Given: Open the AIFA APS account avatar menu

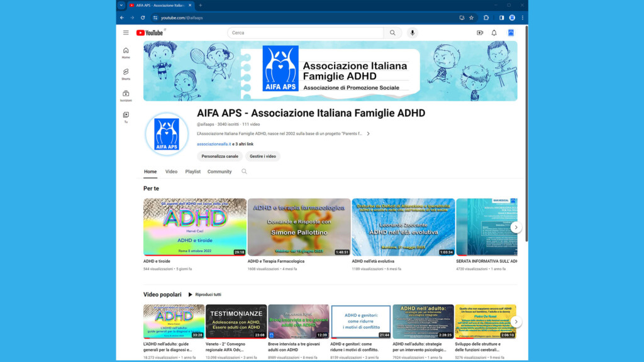Looking at the screenshot, I should click(x=511, y=32).
